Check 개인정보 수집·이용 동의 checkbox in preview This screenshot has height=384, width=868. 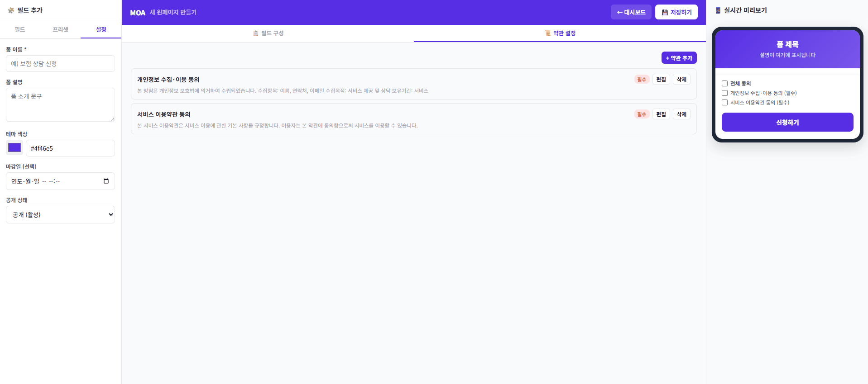(724, 93)
